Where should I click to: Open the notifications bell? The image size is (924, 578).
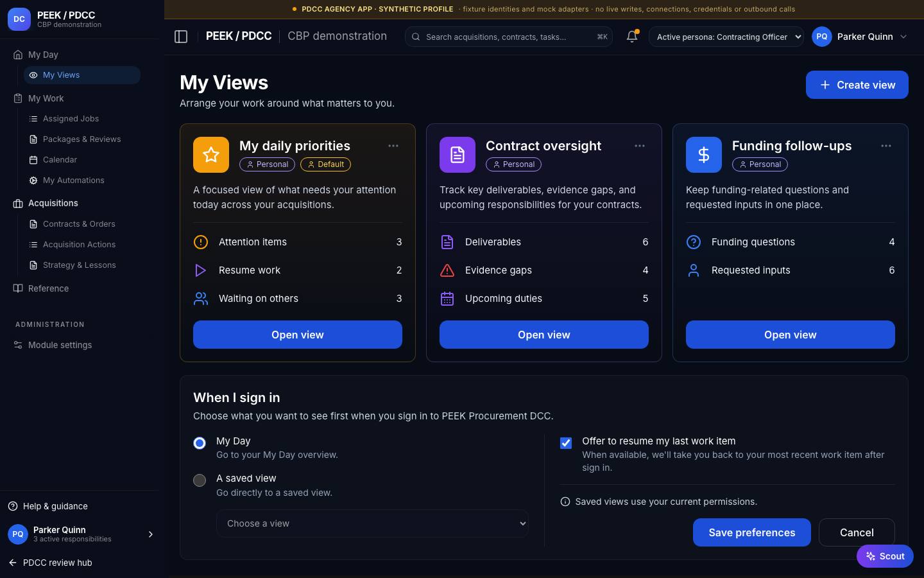click(632, 37)
